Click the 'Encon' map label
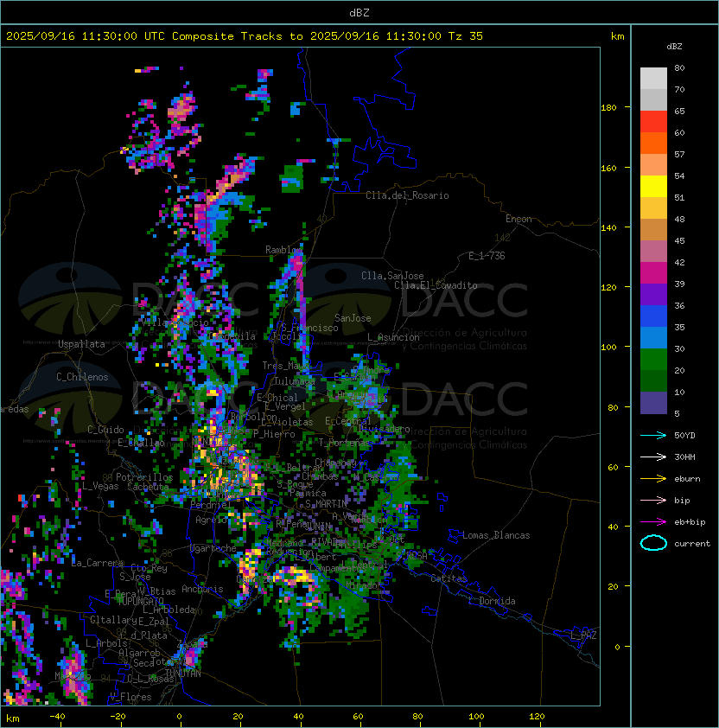 coord(519,219)
